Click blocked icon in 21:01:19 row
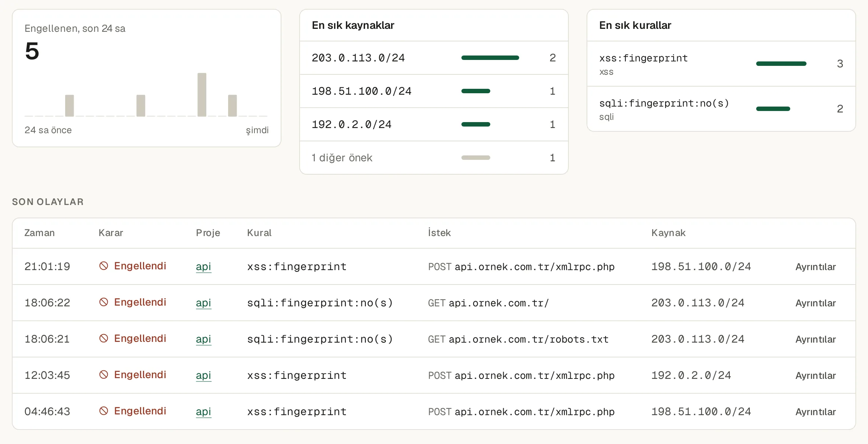868x444 pixels. click(x=104, y=266)
